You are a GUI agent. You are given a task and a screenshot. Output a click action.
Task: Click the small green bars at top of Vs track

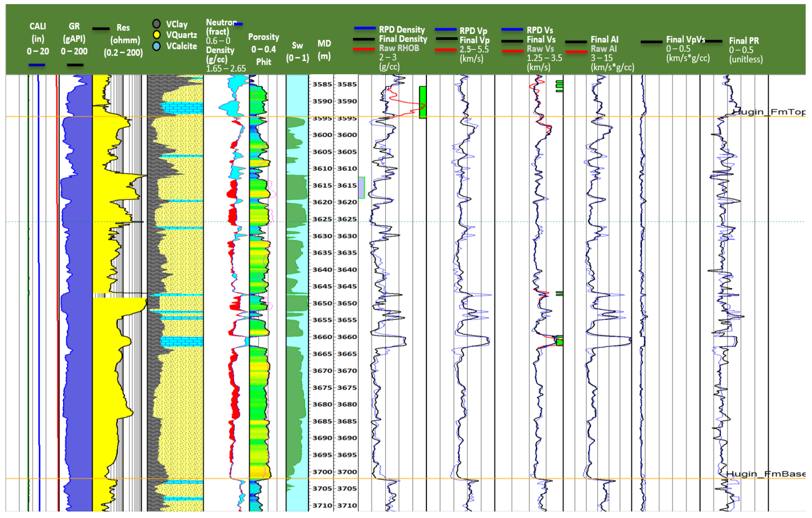tap(559, 86)
